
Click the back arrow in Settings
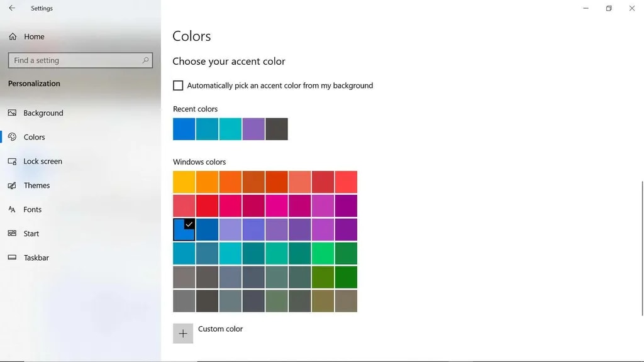point(12,8)
